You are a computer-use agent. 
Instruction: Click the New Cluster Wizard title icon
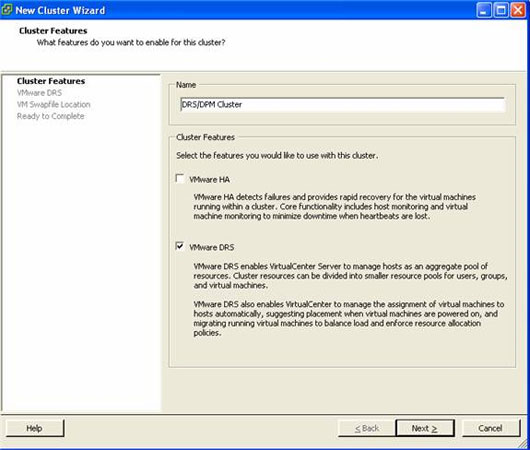(7, 10)
